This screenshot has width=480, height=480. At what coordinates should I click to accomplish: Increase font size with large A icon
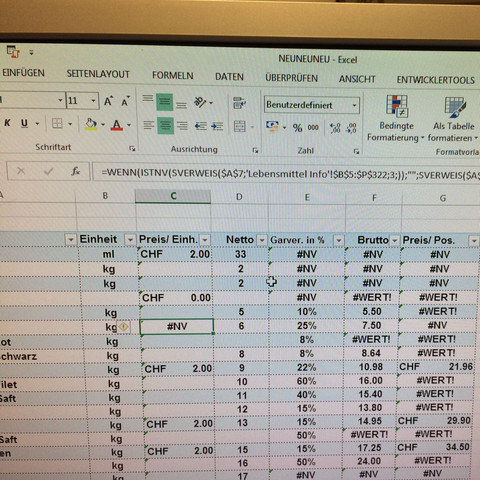(108, 101)
